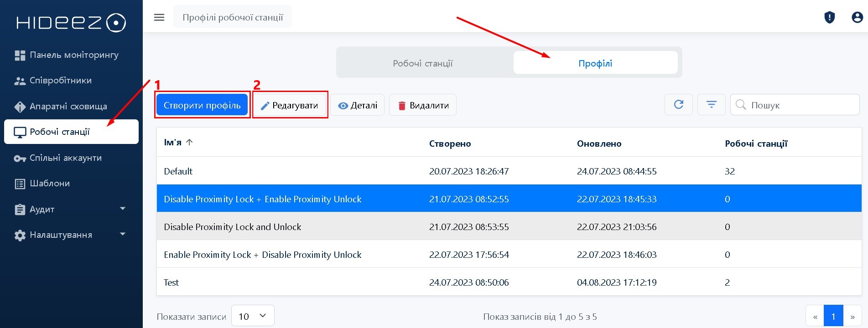Sort by the Ім'я column arrow

tap(189, 142)
